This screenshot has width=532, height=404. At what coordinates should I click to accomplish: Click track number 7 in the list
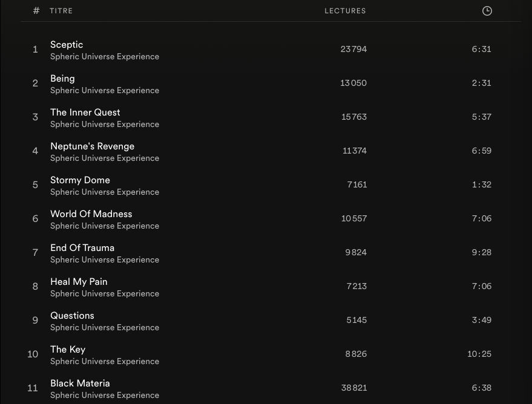tap(35, 252)
